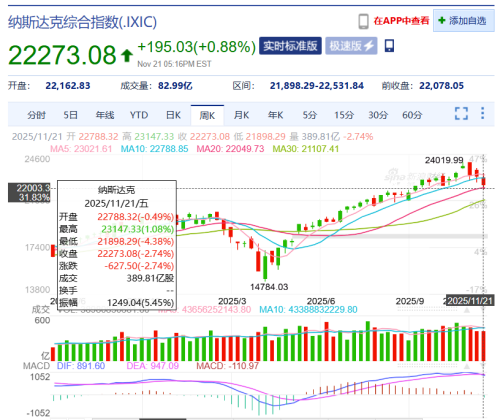Click the 2025/11/21 date marker on axis
Image resolution: width=500 pixels, height=420 pixels.
470,301
